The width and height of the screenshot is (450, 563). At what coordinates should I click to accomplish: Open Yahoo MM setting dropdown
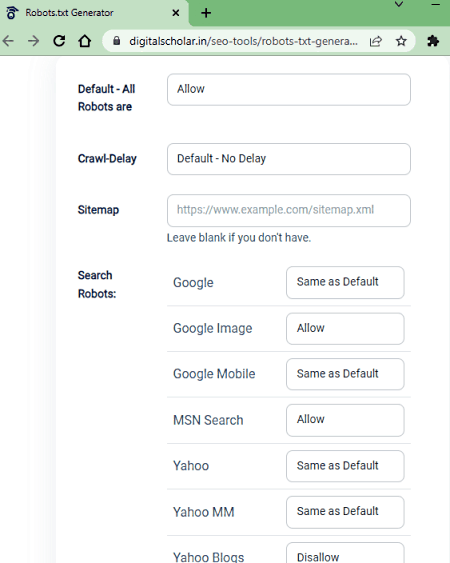(345, 512)
